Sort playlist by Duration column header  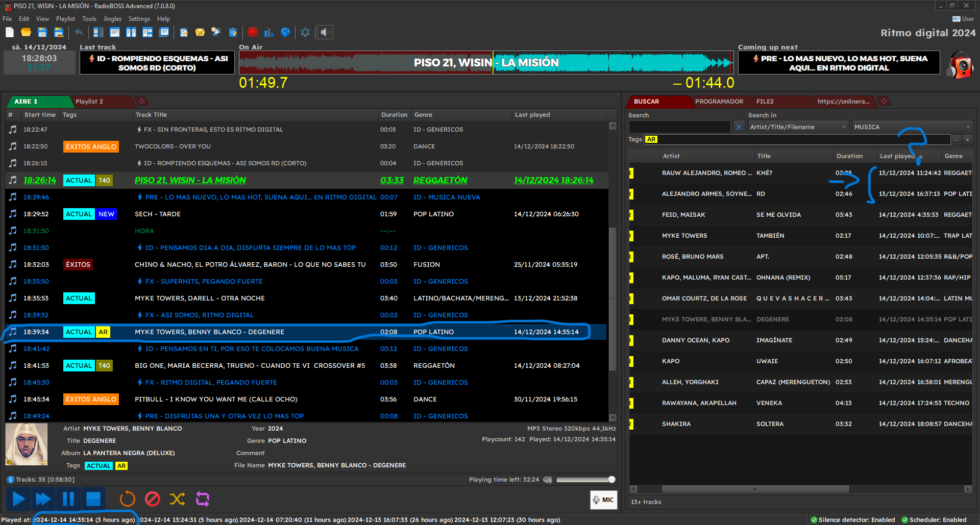(394, 115)
